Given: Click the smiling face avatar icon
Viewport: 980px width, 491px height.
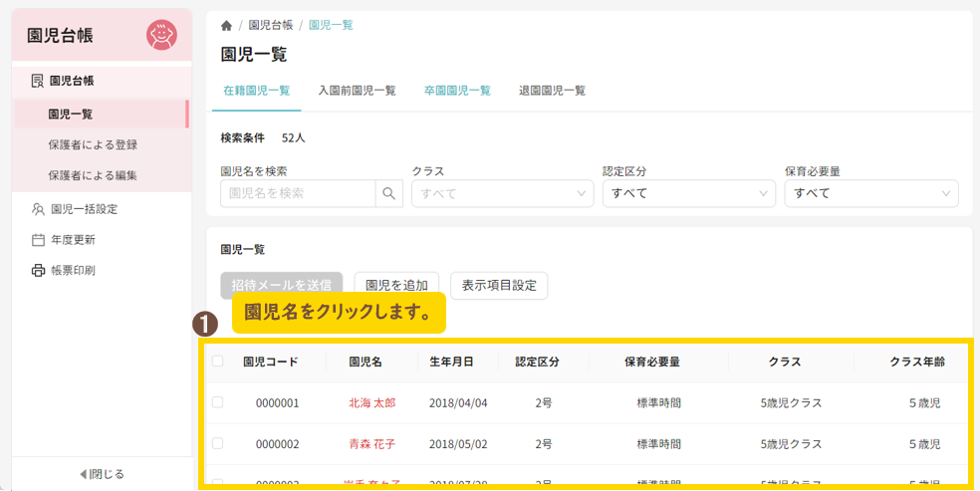Looking at the screenshot, I should pyautogui.click(x=160, y=35).
